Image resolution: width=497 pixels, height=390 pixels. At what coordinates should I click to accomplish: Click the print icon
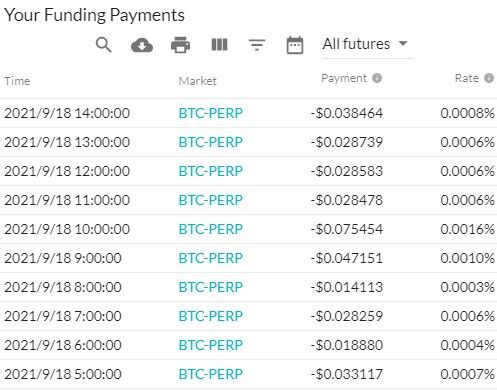click(x=181, y=45)
